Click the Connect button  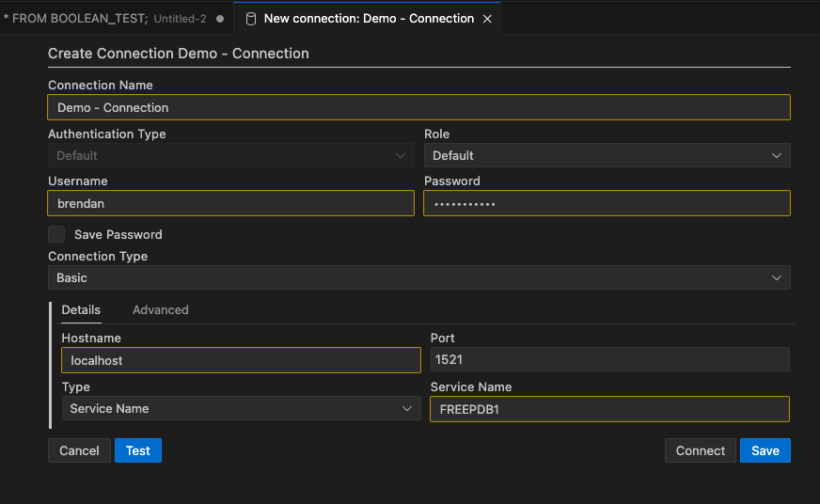point(701,450)
